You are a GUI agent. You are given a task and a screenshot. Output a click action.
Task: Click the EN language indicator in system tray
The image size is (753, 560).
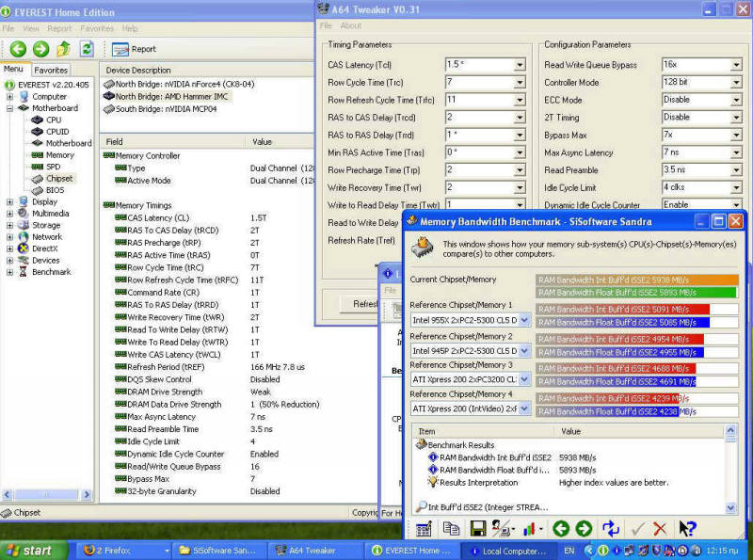click(x=569, y=551)
